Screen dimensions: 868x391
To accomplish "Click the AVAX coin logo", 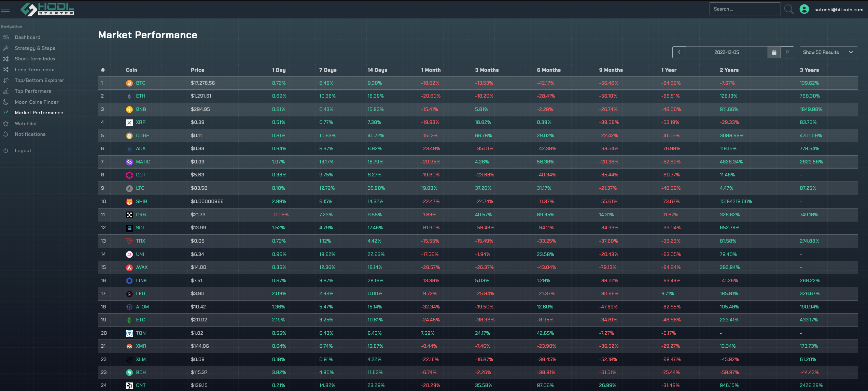I will (129, 267).
